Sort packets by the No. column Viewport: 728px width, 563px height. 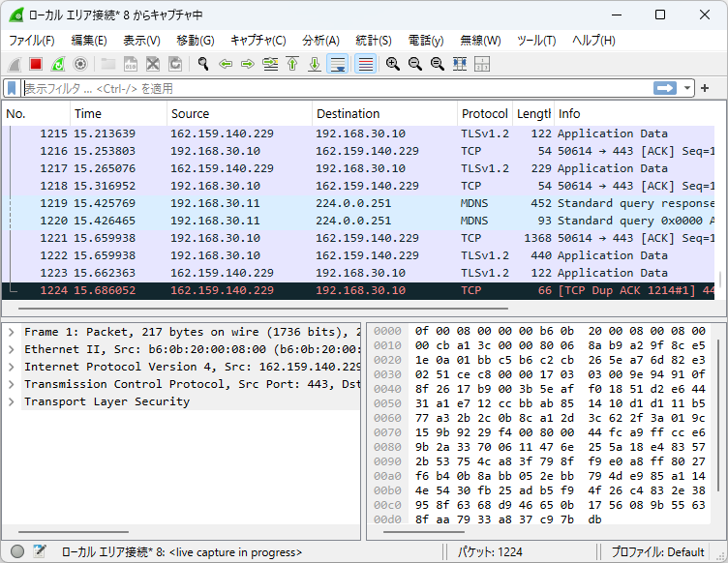36,113
